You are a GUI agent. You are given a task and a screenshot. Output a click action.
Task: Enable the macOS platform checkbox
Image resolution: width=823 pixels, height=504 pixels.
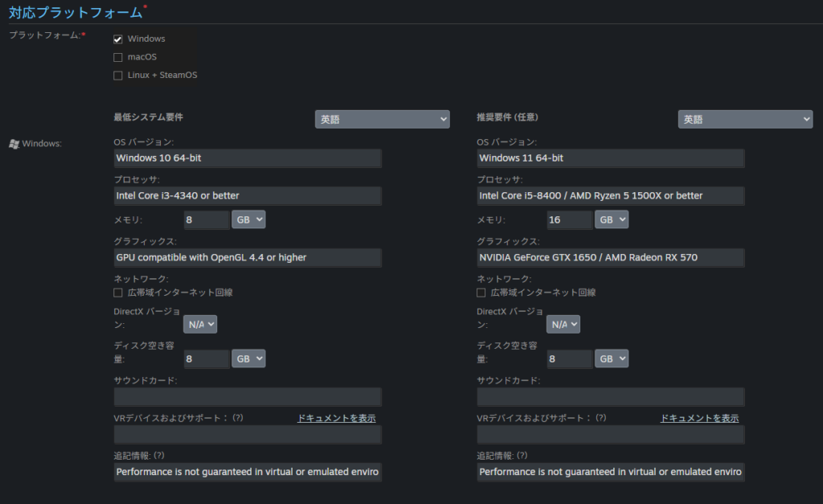(x=118, y=57)
